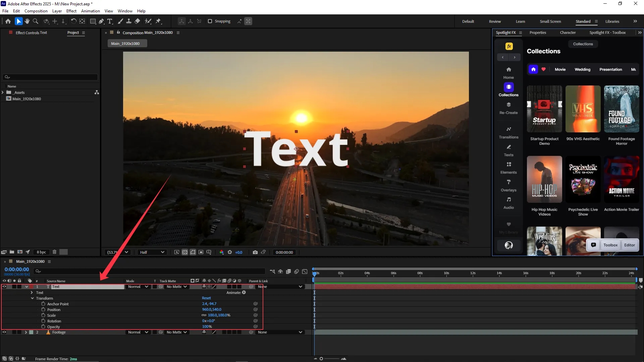Click the snapshot camera icon
The image size is (644, 362).
pyautogui.click(x=255, y=252)
